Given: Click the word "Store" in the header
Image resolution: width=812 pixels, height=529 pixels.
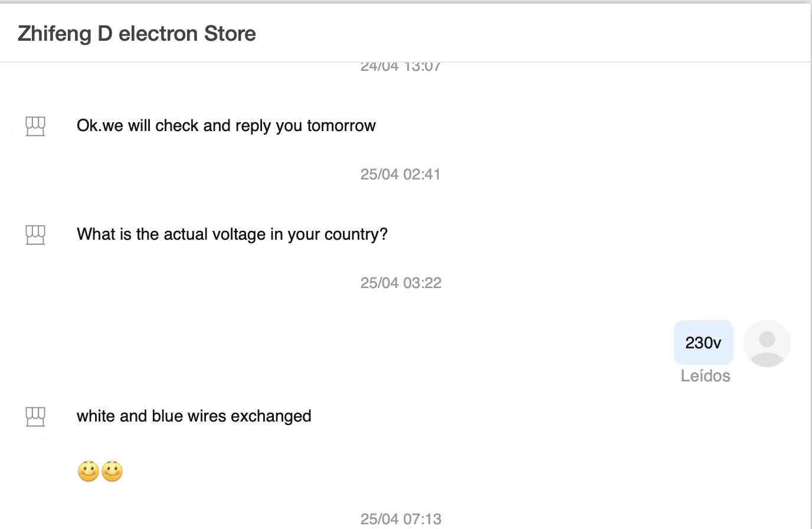Looking at the screenshot, I should click(230, 34).
